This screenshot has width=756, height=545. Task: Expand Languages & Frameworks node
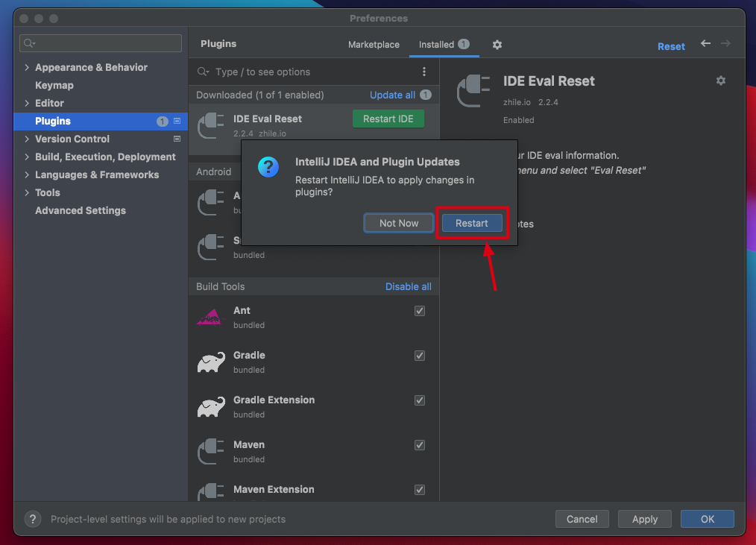coord(27,175)
